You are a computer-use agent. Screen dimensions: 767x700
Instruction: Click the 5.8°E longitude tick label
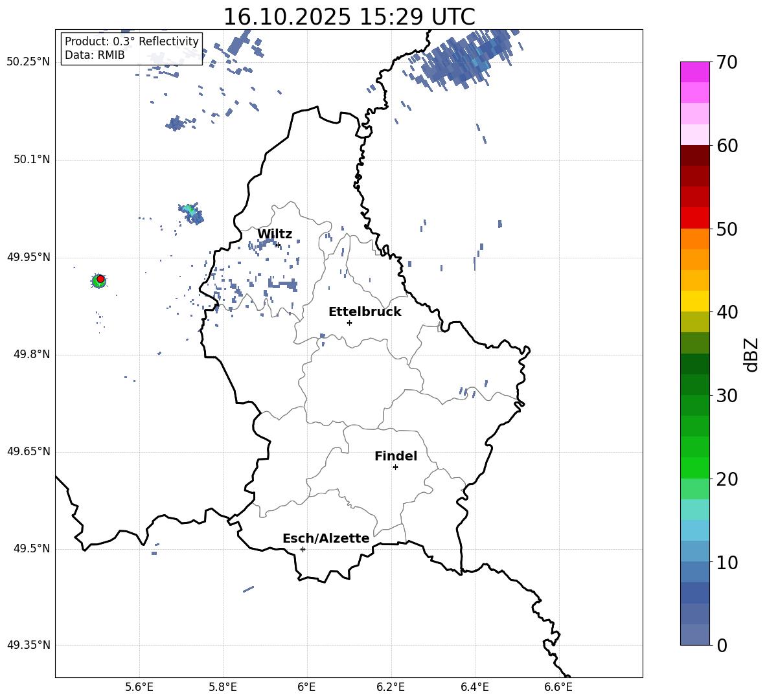click(x=223, y=687)
